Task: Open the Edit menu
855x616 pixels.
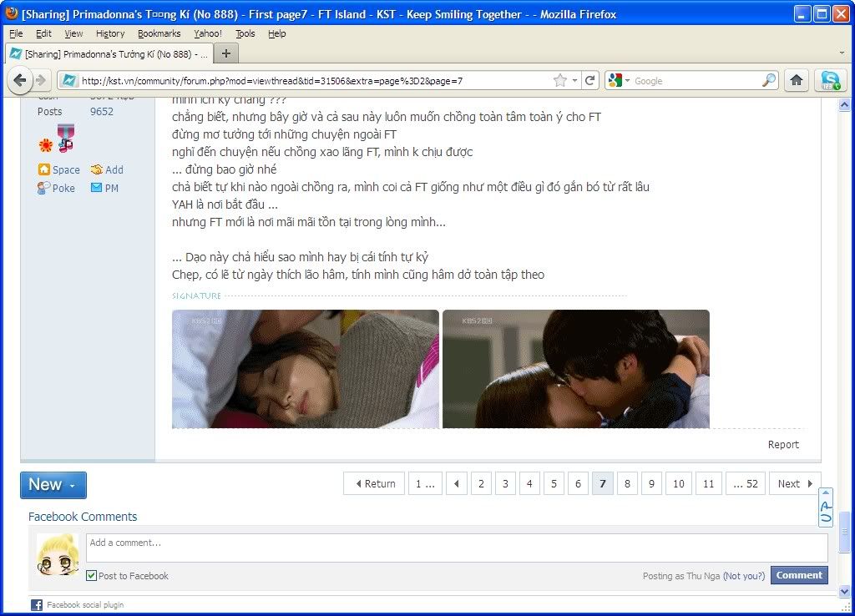Action: click(x=43, y=33)
